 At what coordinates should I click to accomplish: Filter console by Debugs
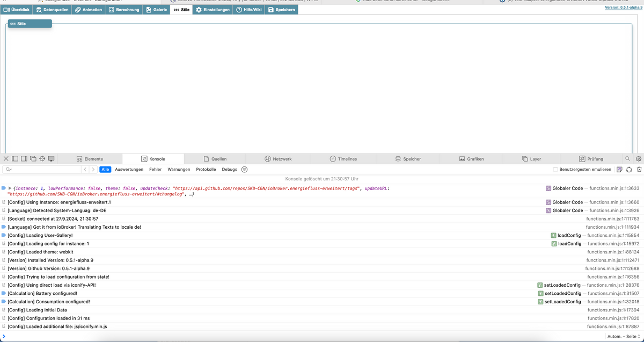coord(230,170)
